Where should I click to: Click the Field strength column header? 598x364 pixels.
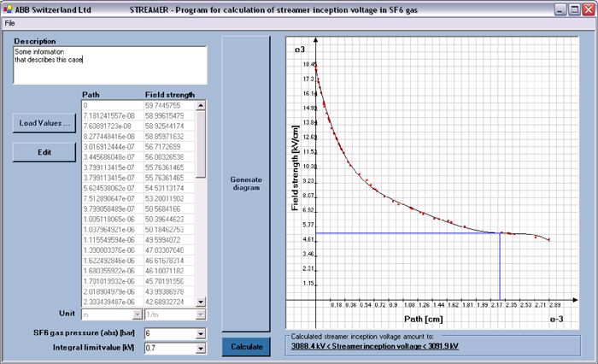click(170, 95)
